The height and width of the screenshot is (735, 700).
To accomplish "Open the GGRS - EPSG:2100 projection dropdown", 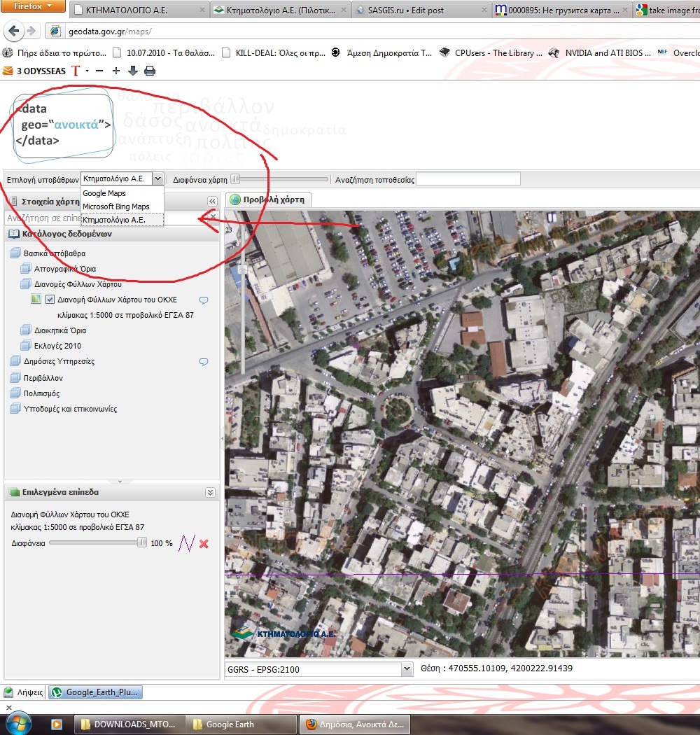I will click(407, 669).
